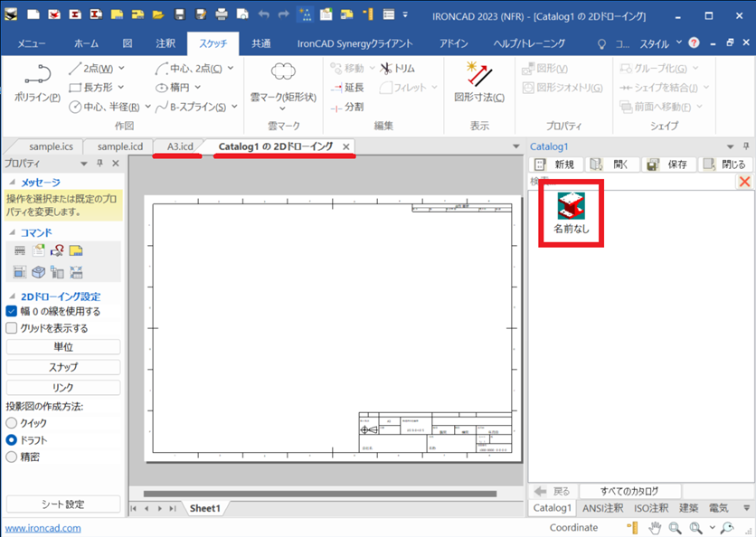Open the 長方形 rectangle dropdown

pos(121,88)
